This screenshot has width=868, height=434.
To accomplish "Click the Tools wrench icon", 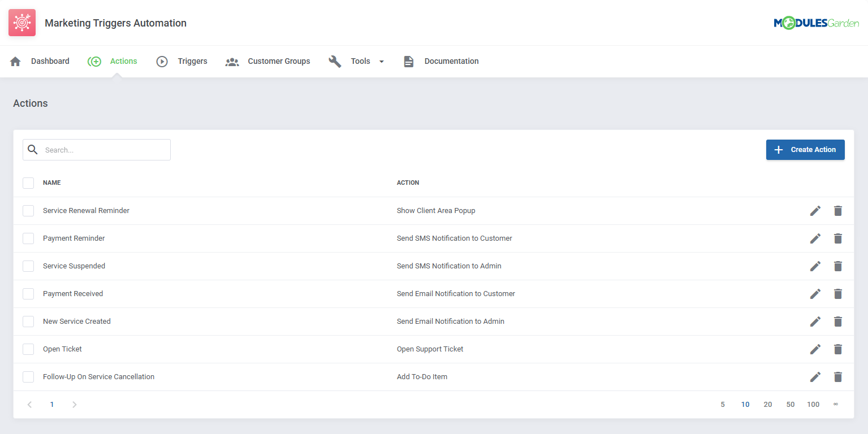I will click(x=335, y=61).
